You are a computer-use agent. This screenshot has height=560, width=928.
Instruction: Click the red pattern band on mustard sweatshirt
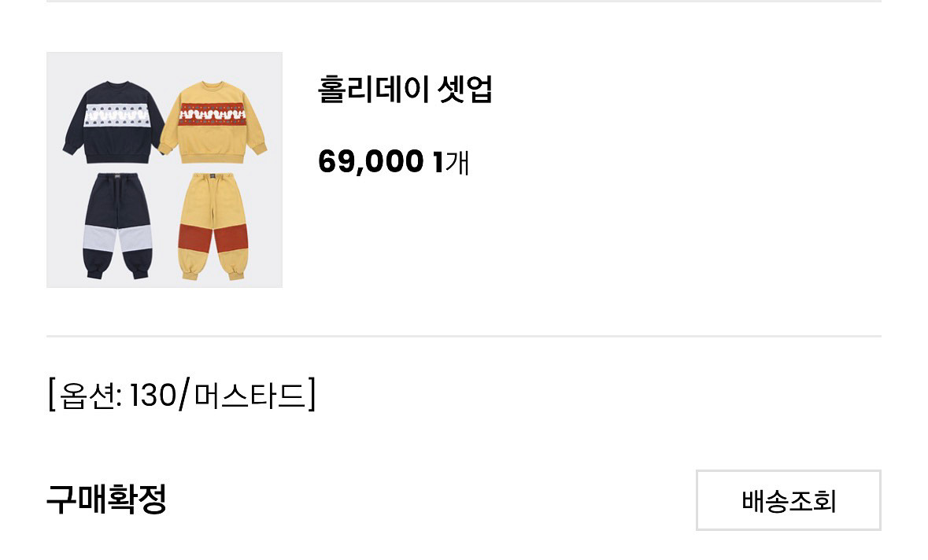coord(213,114)
